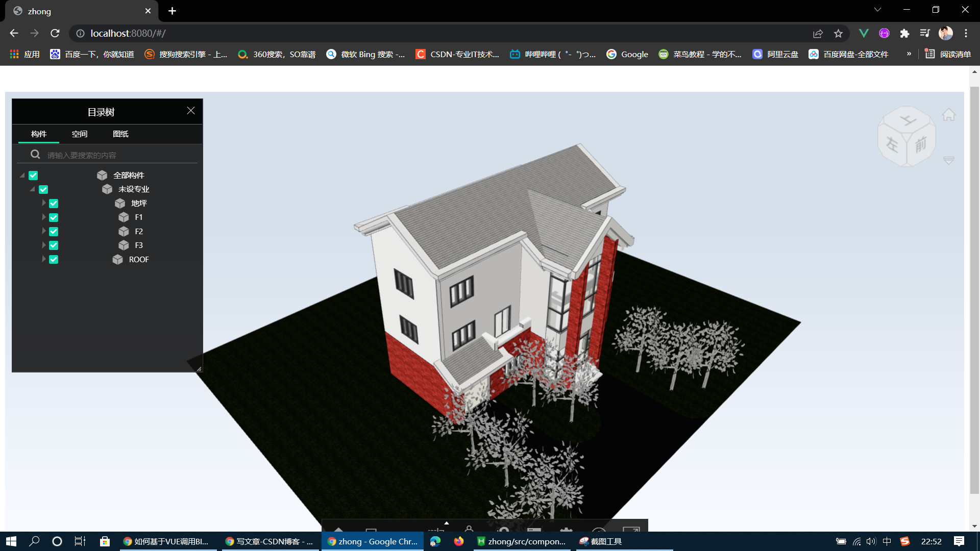Uncheck the 全部构件 checkbox
The height and width of the screenshot is (551, 980).
tap(33, 176)
